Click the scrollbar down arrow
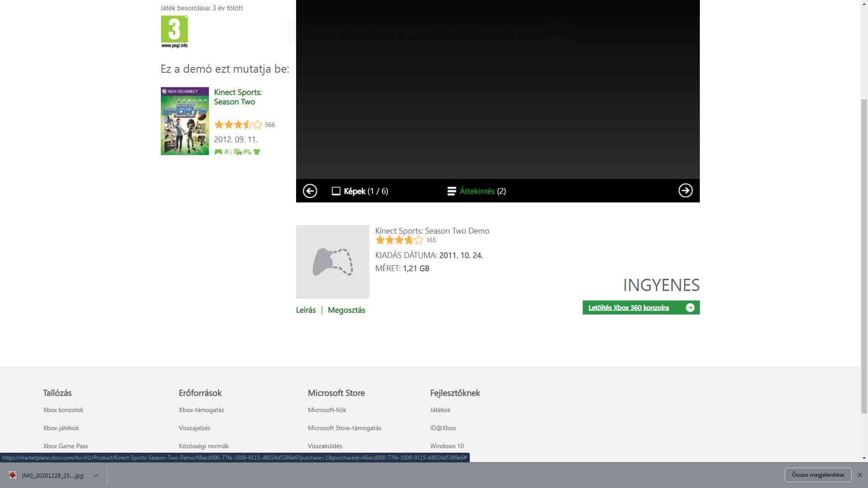 (864, 458)
